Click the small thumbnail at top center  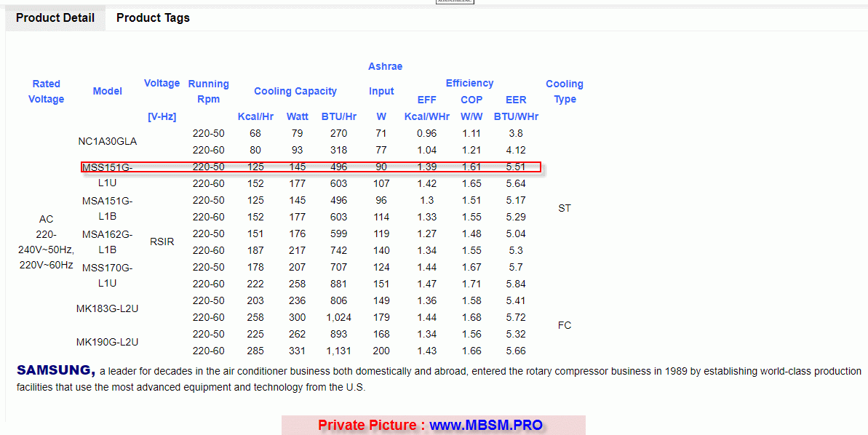click(x=455, y=2)
